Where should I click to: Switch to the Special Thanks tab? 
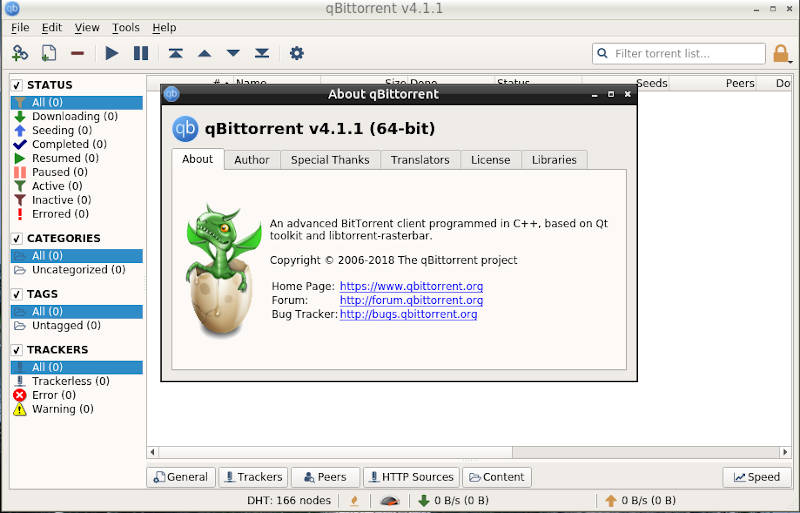click(x=330, y=160)
